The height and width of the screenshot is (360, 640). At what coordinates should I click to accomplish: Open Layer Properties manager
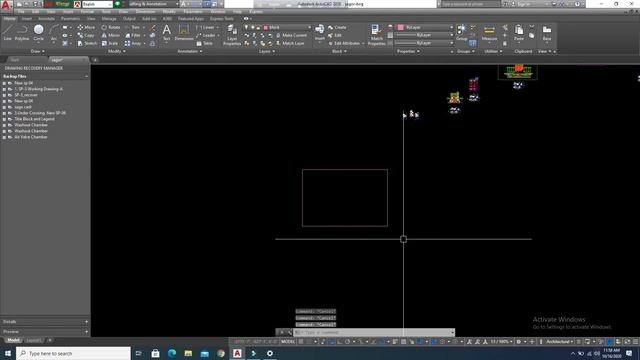[232, 34]
